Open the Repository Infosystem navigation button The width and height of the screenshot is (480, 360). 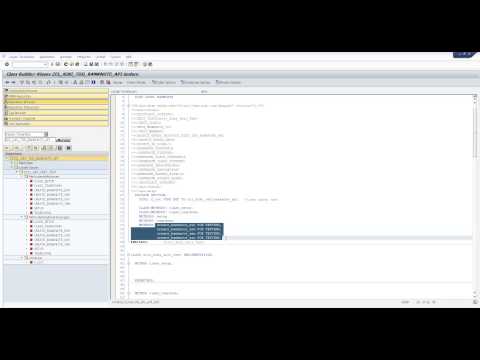click(56, 107)
